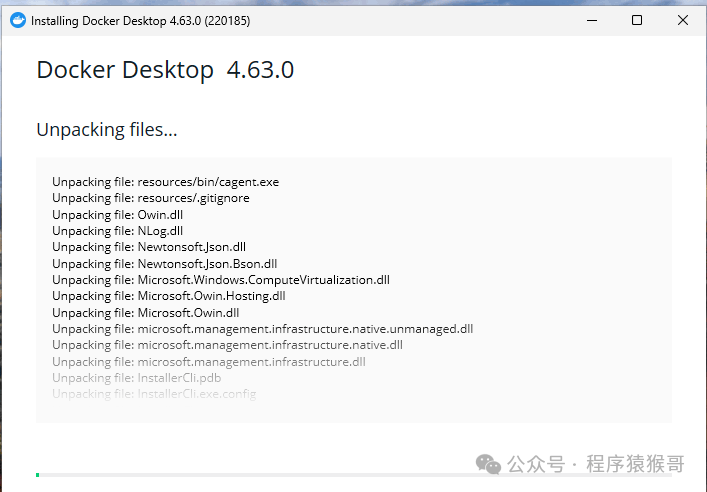This screenshot has width=707, height=492.
Task: Click the WeChat logo in the watermark
Action: (x=488, y=464)
